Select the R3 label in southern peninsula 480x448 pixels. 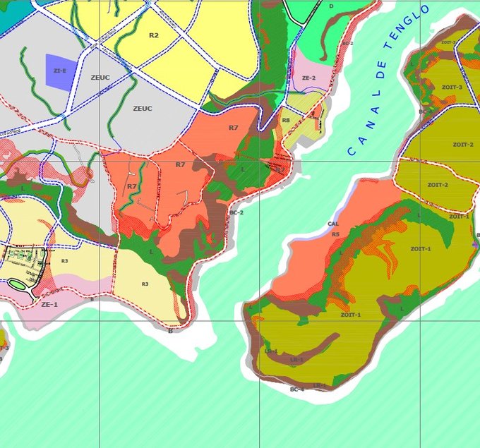145,284
